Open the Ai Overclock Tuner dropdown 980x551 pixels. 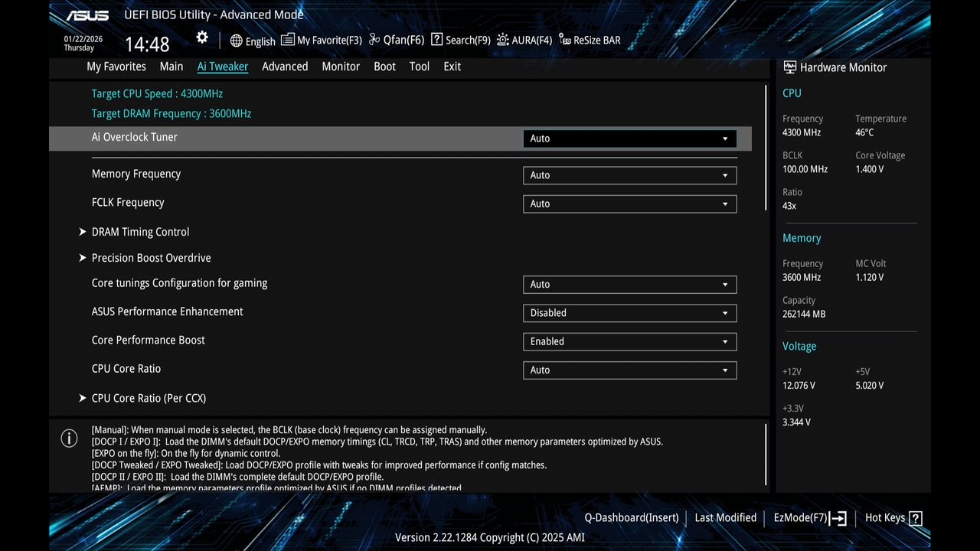[x=629, y=139]
